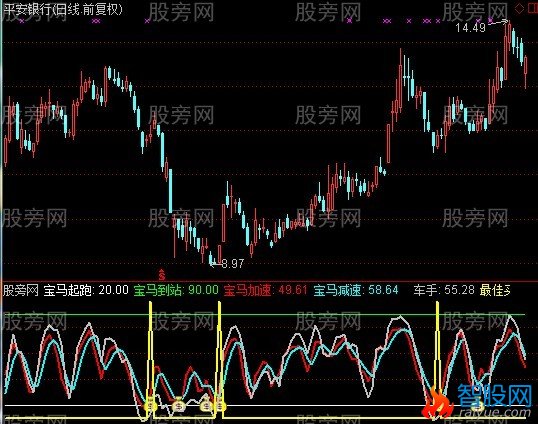This screenshot has width=538, height=424.
Task: Select the 宝马加速: 49.61 indicator value
Action: coord(265,291)
